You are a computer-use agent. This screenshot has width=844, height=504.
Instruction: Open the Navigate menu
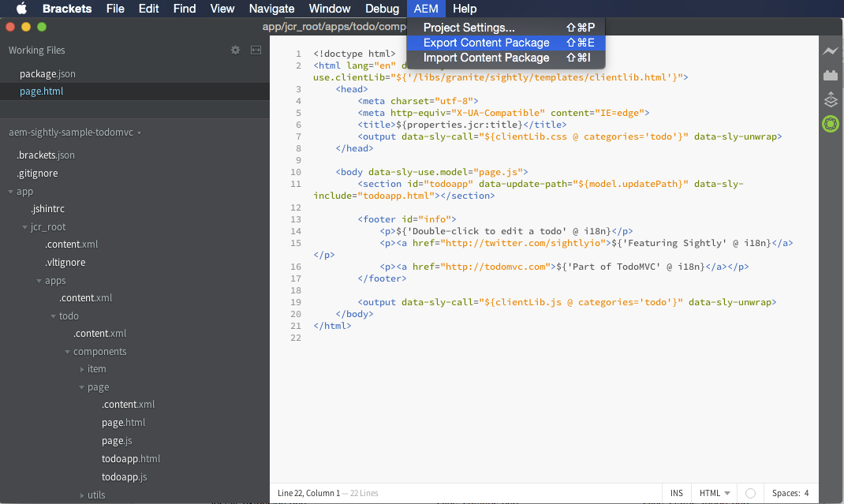272,9
